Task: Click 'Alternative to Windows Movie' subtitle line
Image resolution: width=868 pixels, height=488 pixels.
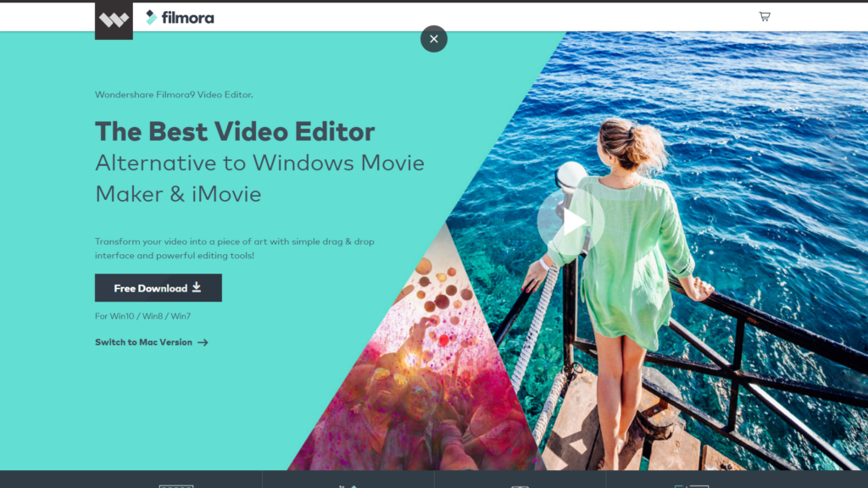Action: pos(259,163)
